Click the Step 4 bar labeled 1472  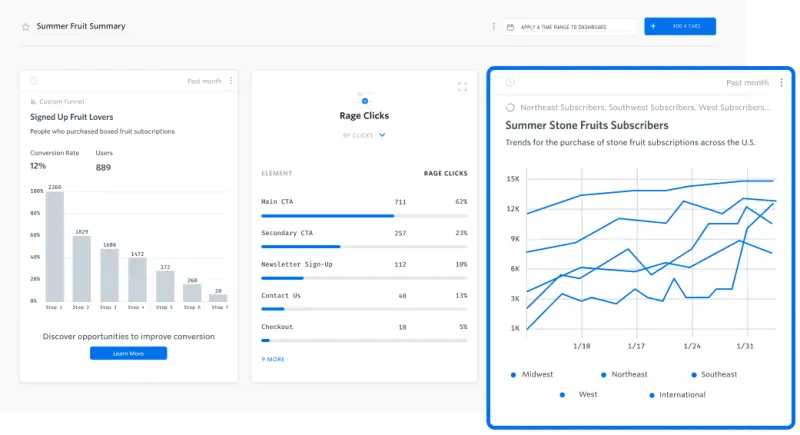tap(137, 279)
